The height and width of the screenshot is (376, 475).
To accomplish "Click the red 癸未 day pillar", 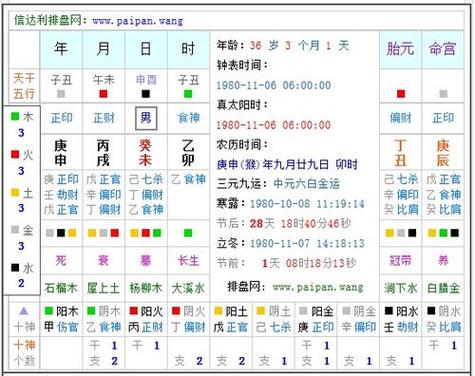I will click(146, 153).
